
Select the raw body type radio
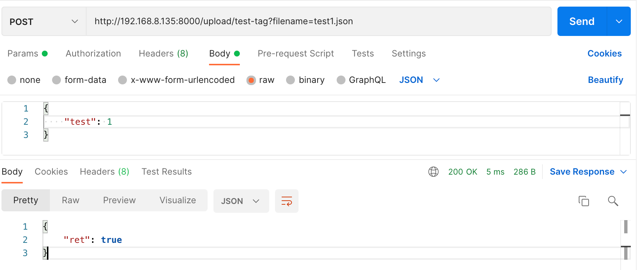point(251,80)
